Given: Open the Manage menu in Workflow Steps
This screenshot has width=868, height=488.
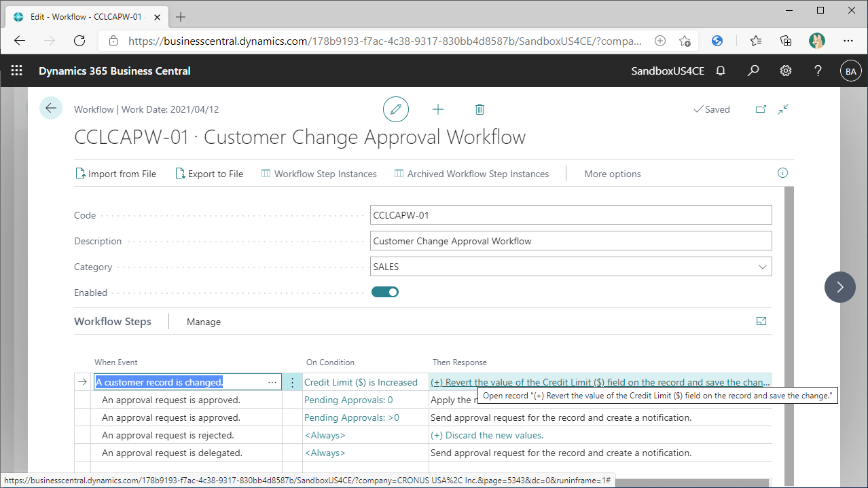Looking at the screenshot, I should (204, 322).
